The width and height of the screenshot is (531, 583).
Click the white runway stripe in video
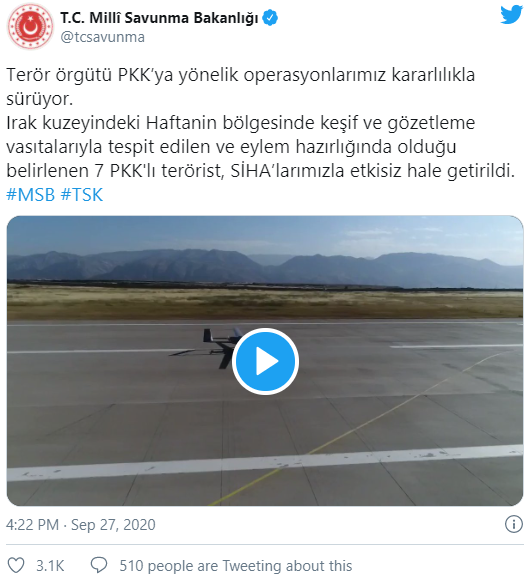point(265,463)
